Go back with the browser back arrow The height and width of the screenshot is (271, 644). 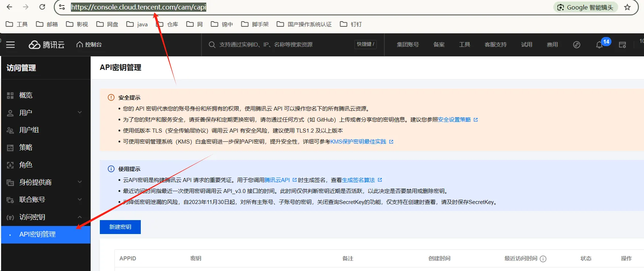click(x=10, y=7)
